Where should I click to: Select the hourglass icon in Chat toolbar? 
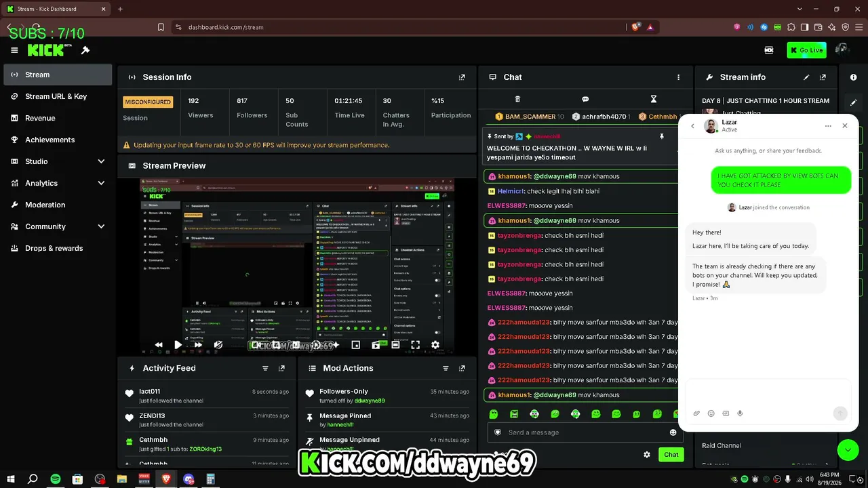(x=654, y=99)
